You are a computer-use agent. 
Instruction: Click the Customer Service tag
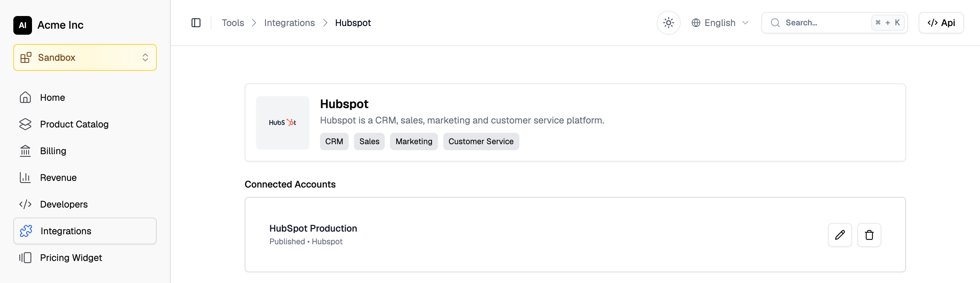(x=481, y=141)
